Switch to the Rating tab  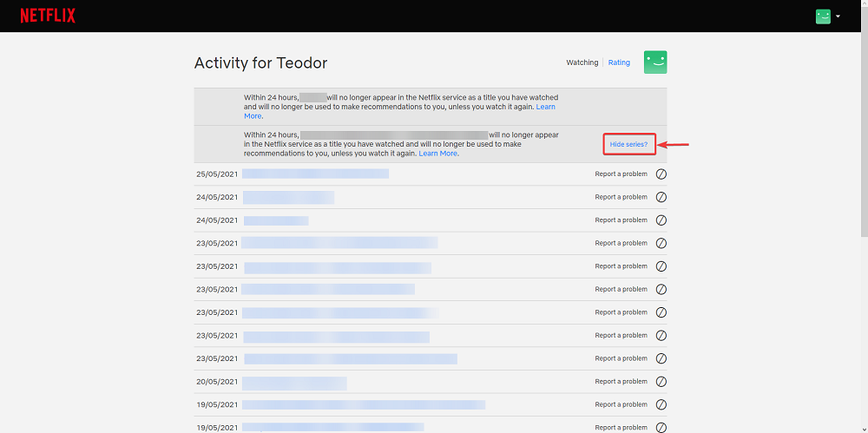(619, 62)
